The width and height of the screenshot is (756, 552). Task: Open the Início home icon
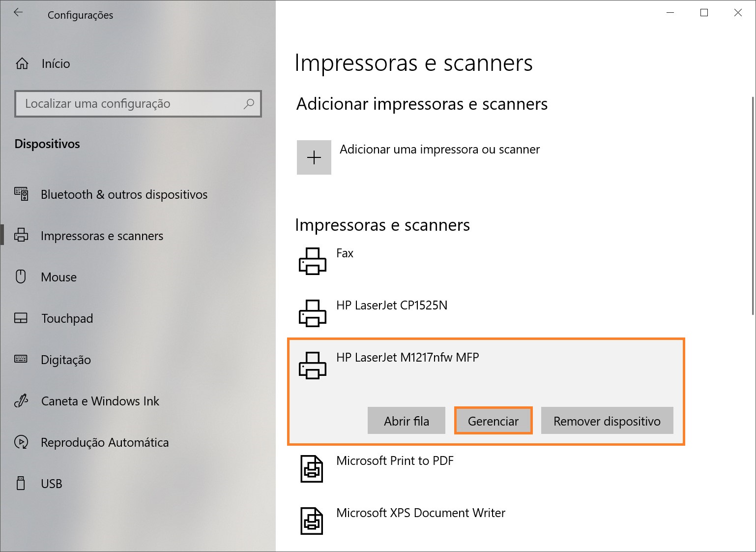(22, 63)
